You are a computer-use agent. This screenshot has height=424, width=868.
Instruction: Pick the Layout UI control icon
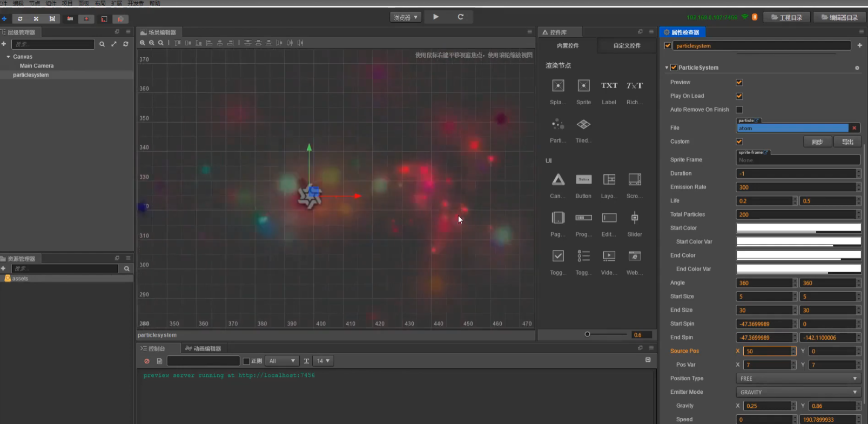point(609,179)
